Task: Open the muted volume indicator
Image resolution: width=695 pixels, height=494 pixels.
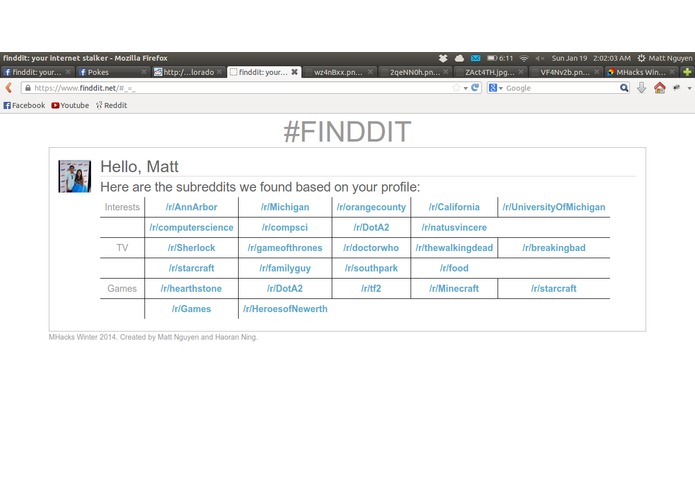Action: (x=539, y=58)
